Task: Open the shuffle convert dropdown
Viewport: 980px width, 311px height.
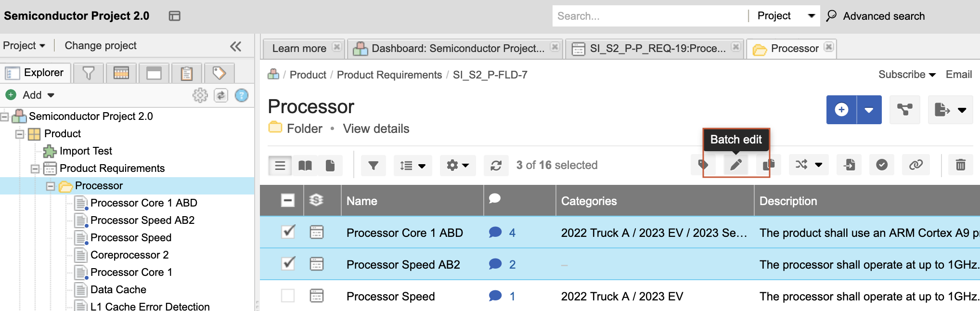Action: (809, 165)
